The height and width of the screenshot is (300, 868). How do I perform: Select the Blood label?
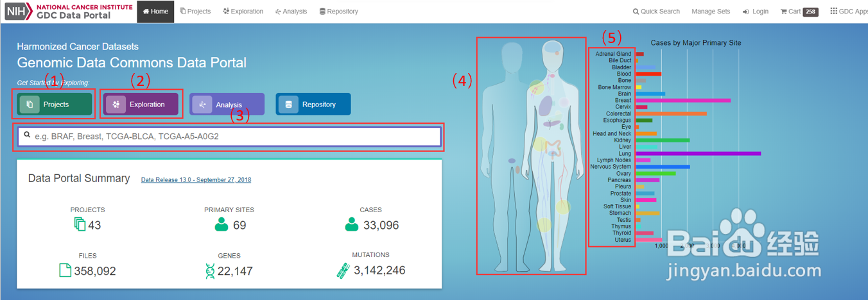624,74
